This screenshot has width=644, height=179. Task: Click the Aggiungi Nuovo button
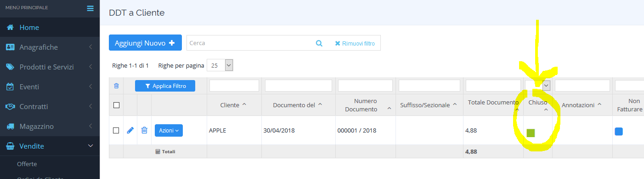(x=145, y=43)
